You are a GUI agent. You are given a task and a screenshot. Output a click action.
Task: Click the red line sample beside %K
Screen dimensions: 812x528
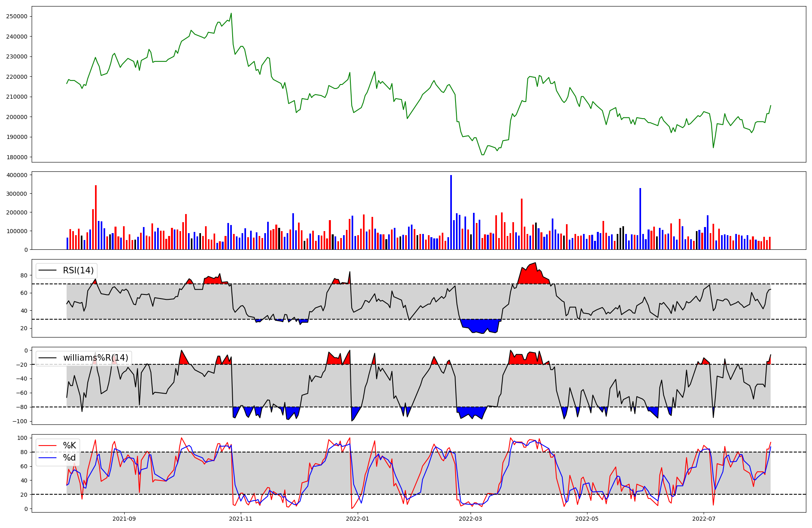[x=47, y=446]
